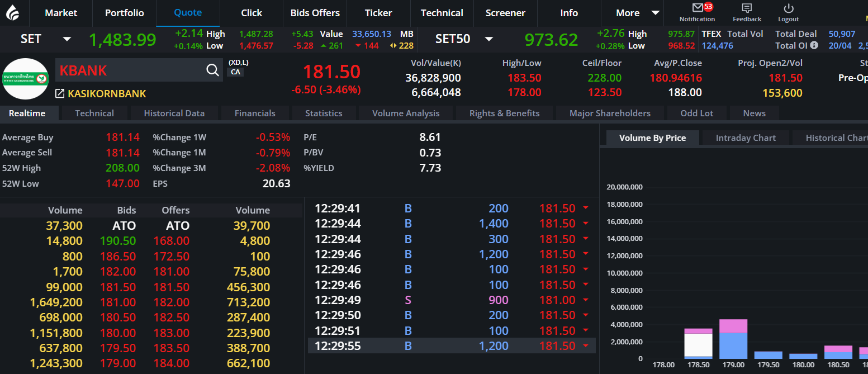
Task: Click the 179.00 volume bar in chart
Action: tap(733, 339)
